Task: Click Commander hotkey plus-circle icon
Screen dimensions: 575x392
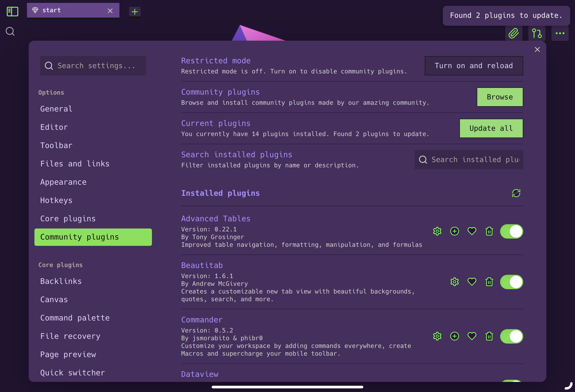Action: (x=455, y=336)
